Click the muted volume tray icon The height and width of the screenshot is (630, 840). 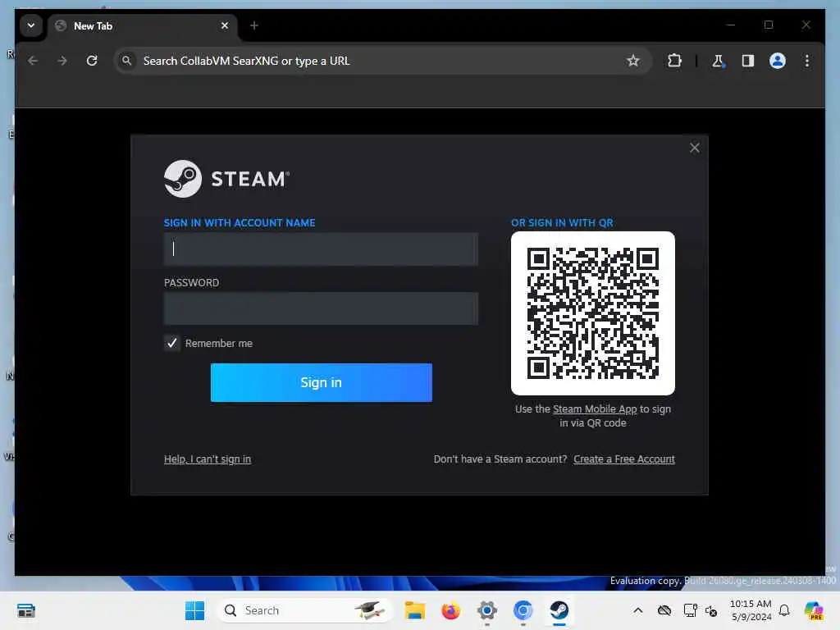[x=711, y=610]
